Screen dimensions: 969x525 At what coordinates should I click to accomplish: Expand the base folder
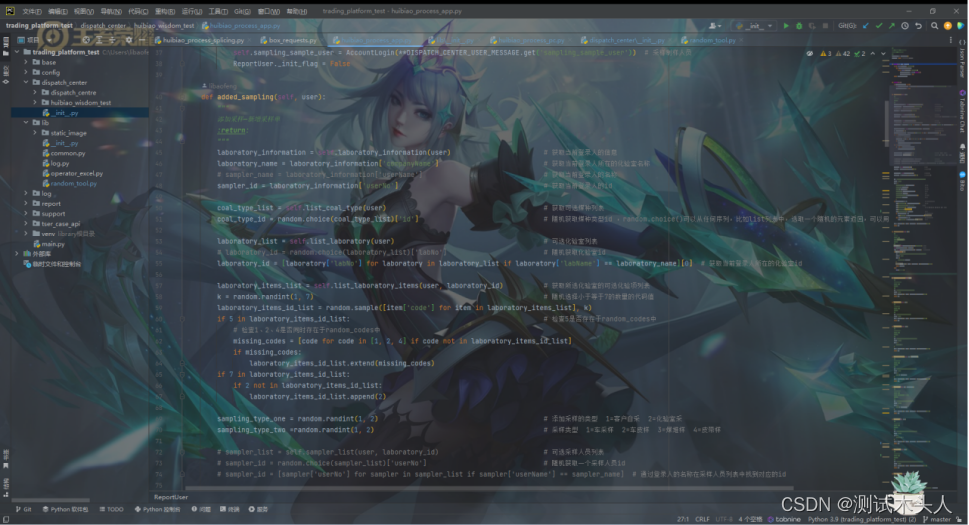[x=26, y=62]
